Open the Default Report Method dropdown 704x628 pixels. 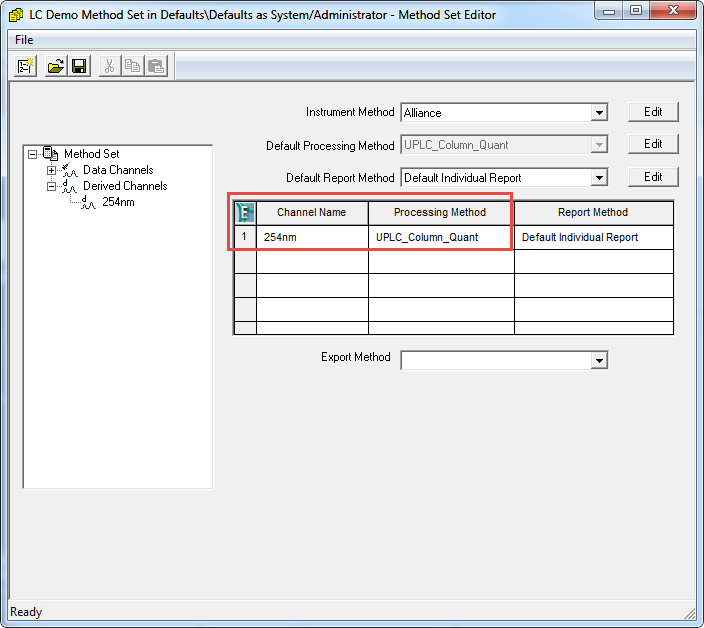coord(598,178)
